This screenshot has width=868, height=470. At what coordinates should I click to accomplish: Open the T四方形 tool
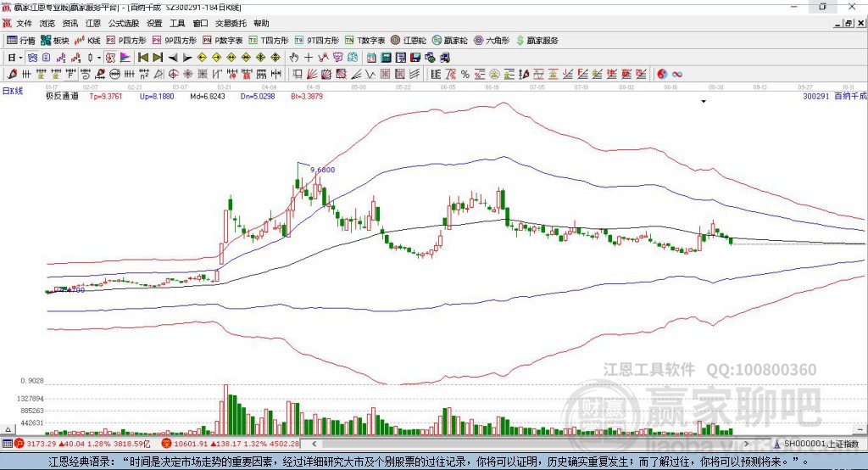pos(269,41)
